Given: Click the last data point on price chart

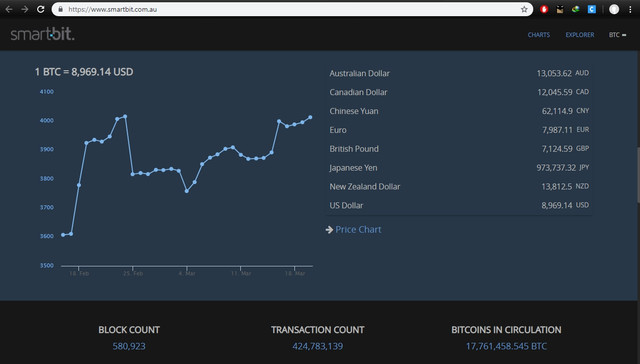Looking at the screenshot, I should coord(310,118).
